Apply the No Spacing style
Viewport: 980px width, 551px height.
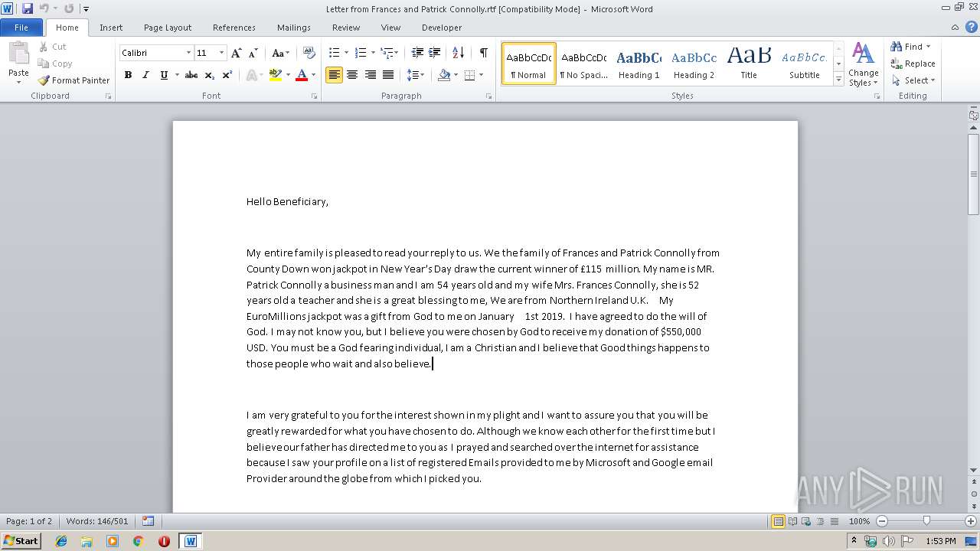tap(583, 64)
